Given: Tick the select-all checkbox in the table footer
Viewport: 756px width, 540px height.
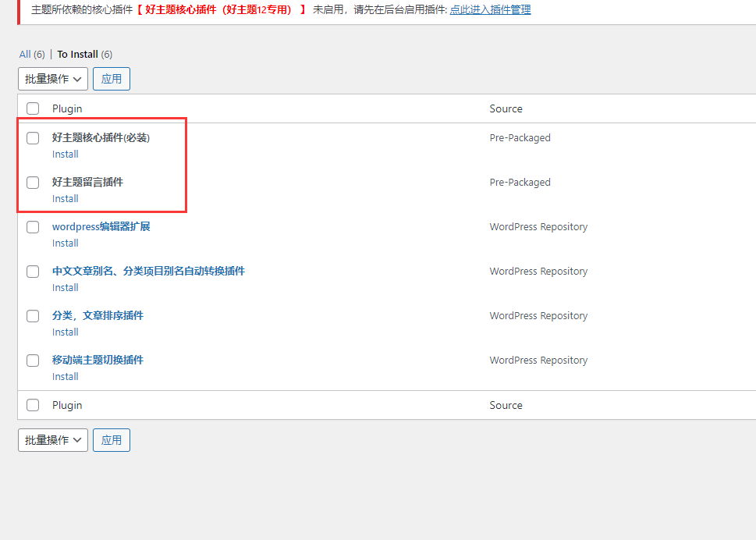Looking at the screenshot, I should tap(33, 405).
